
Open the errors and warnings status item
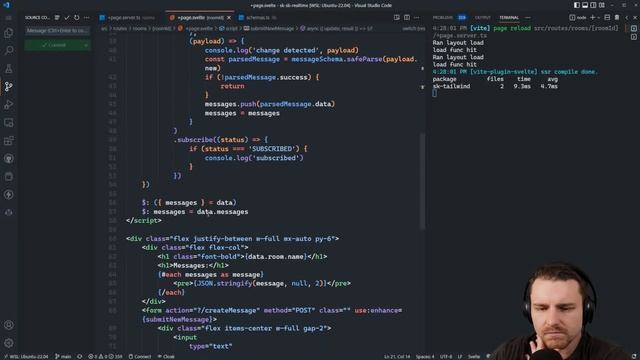[x=105, y=356]
